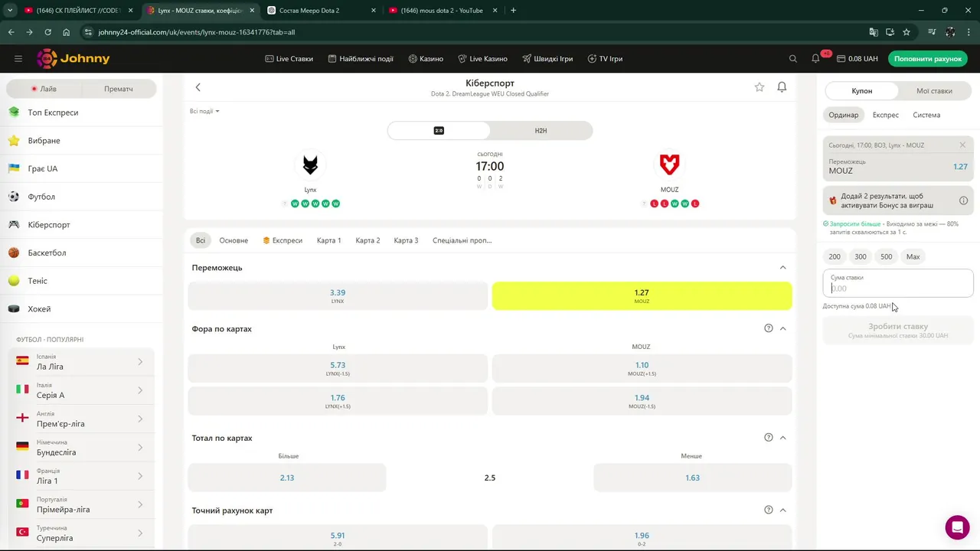Expand Прем'єр-ліга league
The height and width of the screenshot is (551, 980).
click(x=139, y=419)
